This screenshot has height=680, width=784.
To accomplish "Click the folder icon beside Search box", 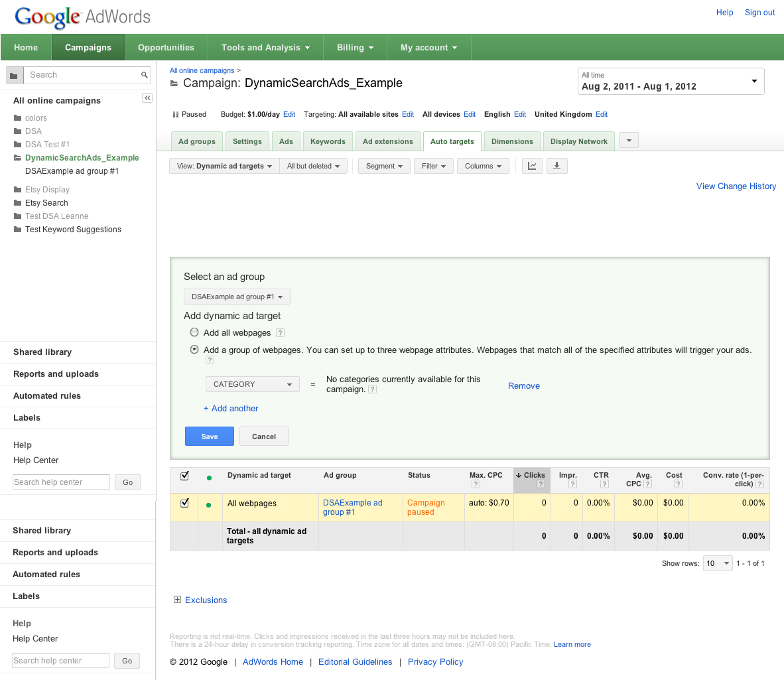I will pyautogui.click(x=14, y=76).
